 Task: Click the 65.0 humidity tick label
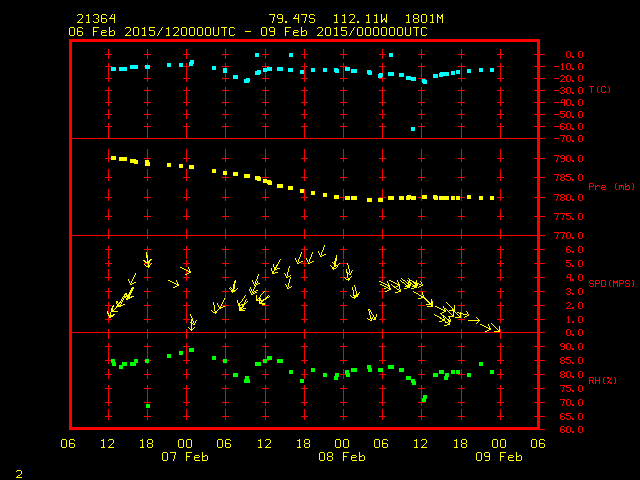coord(571,417)
